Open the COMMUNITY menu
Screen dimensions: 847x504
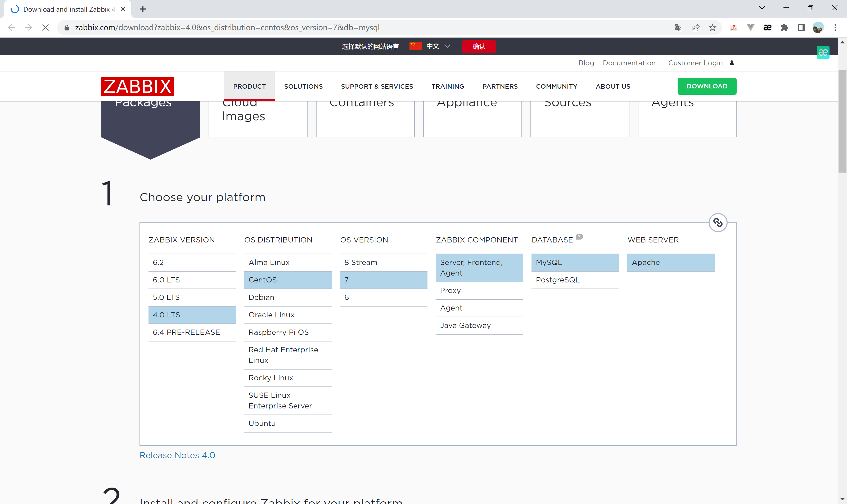click(x=557, y=86)
